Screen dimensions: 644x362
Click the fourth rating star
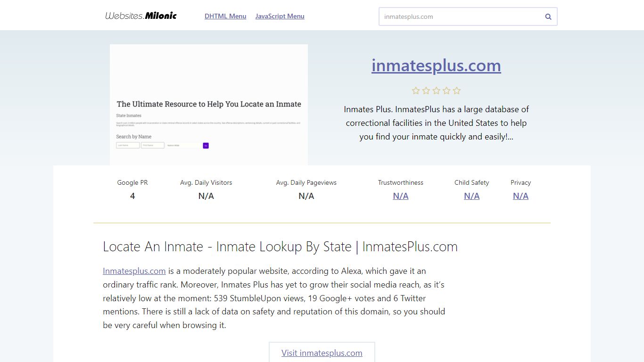pyautogui.click(x=446, y=90)
